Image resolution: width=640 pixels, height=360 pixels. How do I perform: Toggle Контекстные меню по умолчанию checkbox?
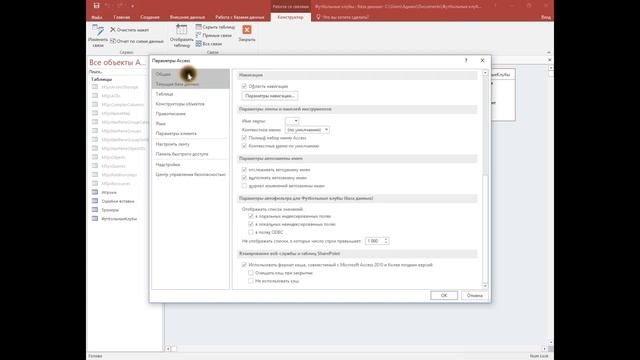click(x=244, y=146)
